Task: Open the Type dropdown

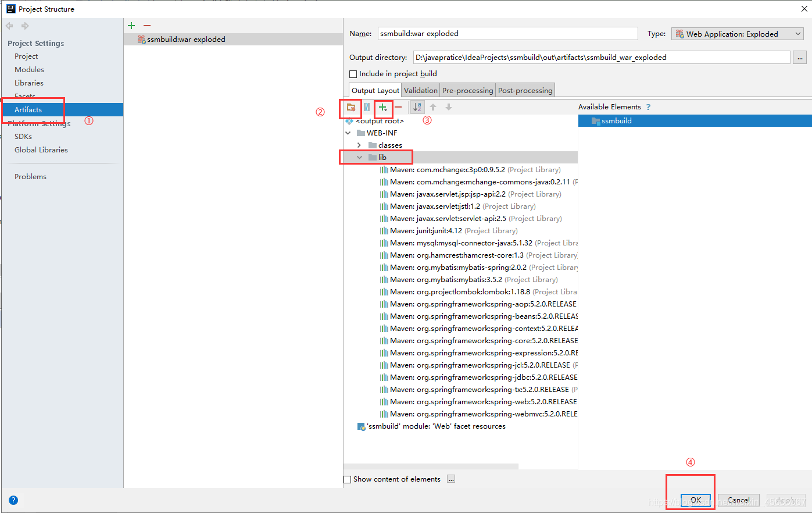Action: pyautogui.click(x=738, y=34)
